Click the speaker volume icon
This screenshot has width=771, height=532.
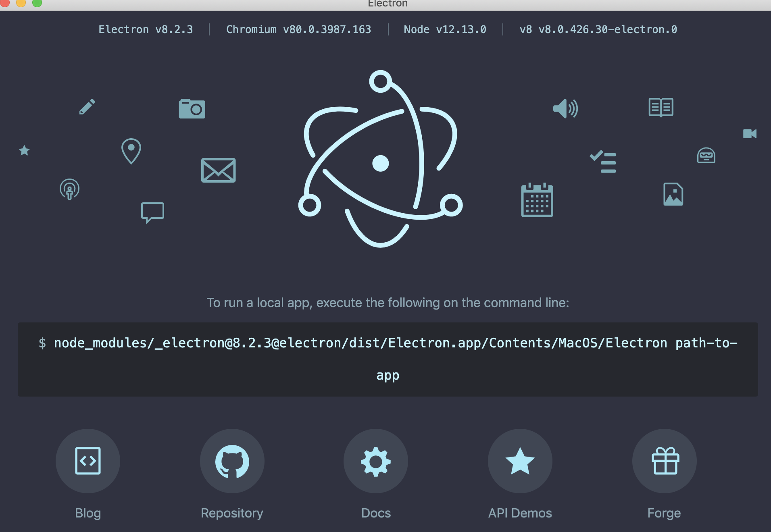(x=566, y=108)
